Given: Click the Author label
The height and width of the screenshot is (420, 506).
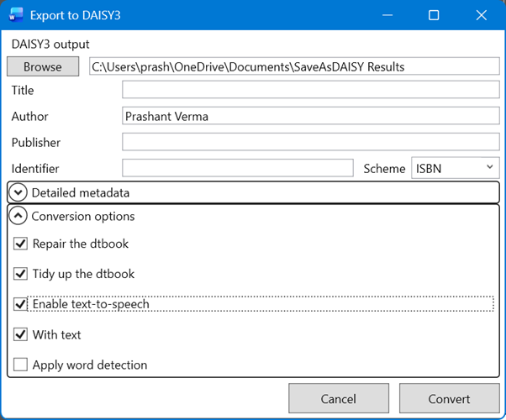Looking at the screenshot, I should click(29, 116).
